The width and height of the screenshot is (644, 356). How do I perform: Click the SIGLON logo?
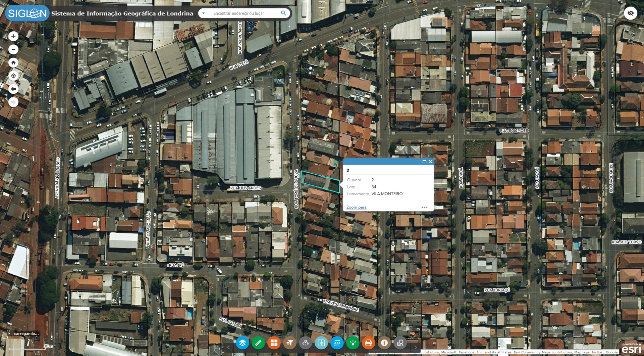[x=27, y=13]
